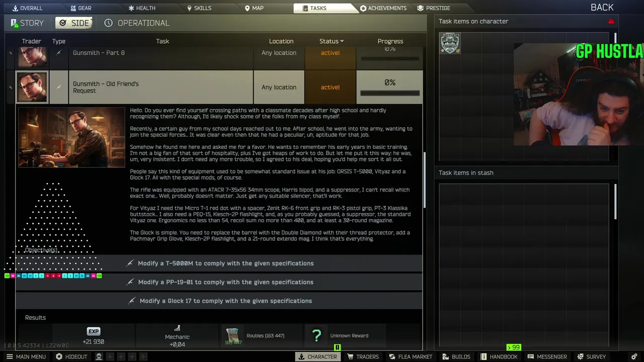The image size is (644, 362).
Task: Click the Roubles cash stack reward icon
Action: tap(232, 336)
